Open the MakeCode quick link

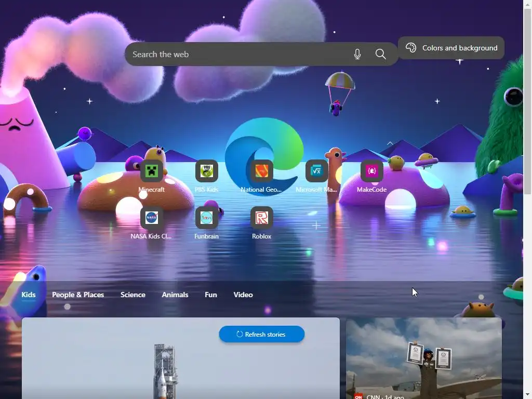coord(372,171)
